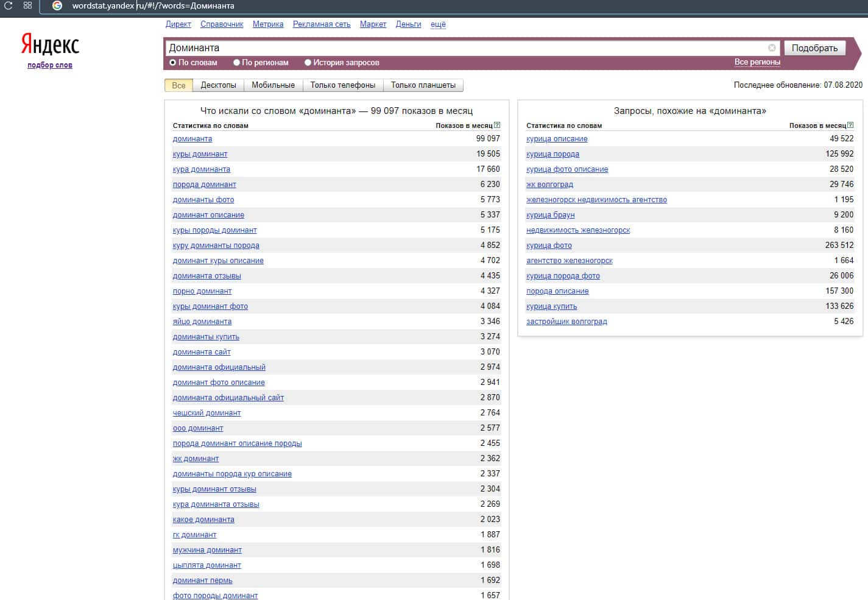Viewport: 868px width, 600px height.
Task: Select the 'Только планшеты' tab
Action: click(x=423, y=85)
